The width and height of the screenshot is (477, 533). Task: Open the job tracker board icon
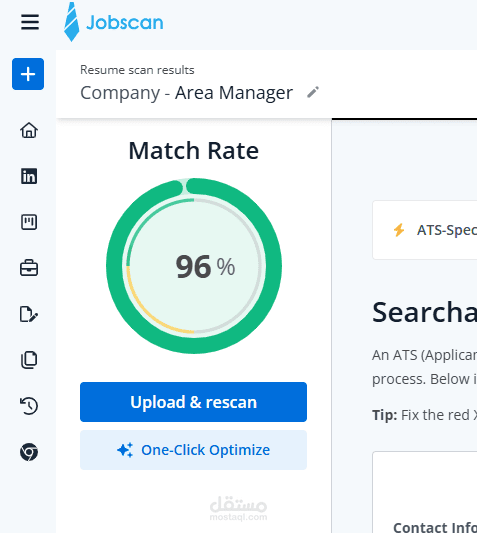click(x=29, y=222)
